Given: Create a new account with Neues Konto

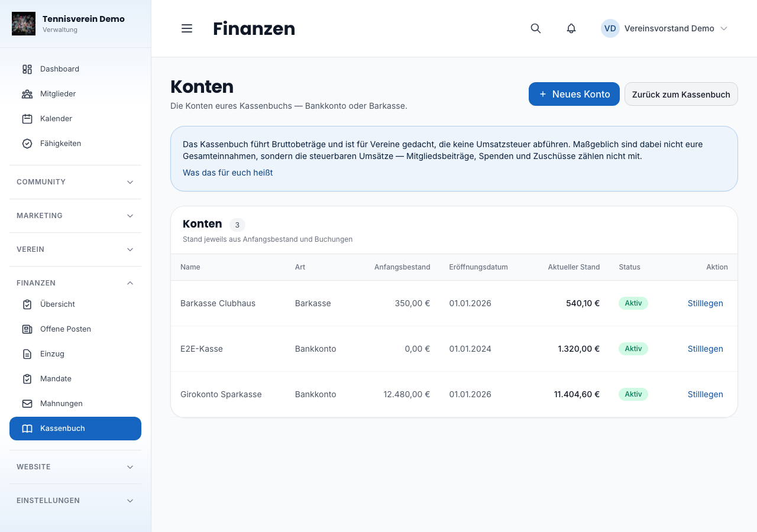Looking at the screenshot, I should 574,94.
